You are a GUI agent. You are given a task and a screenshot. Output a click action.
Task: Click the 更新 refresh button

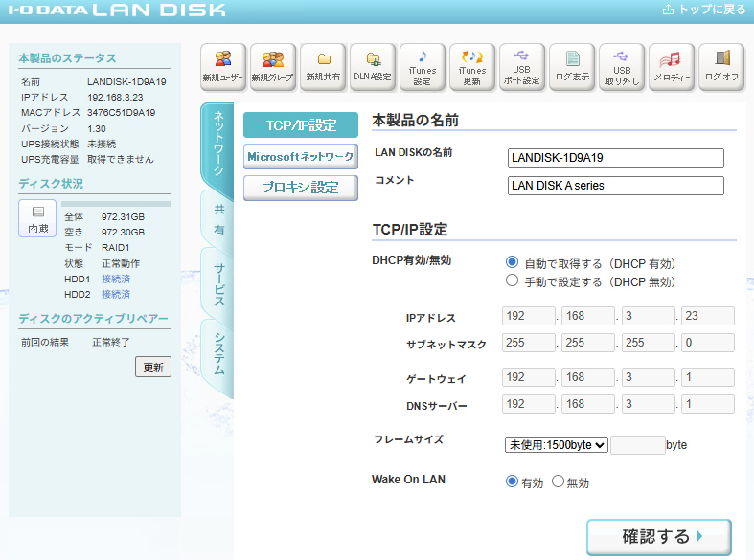pyautogui.click(x=153, y=367)
